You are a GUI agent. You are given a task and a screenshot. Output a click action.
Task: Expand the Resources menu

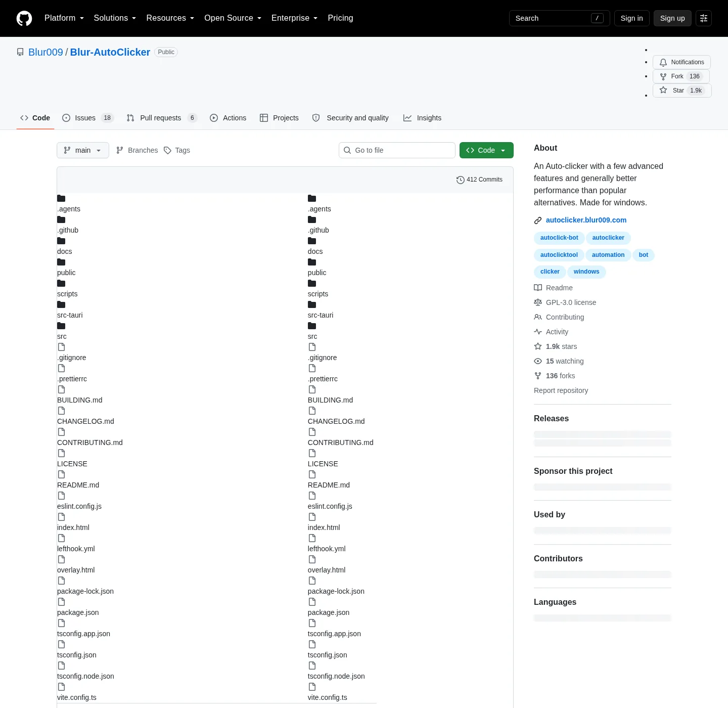170,18
